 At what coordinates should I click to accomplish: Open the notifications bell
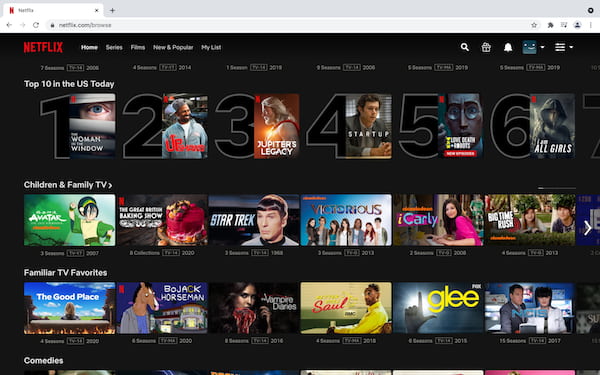pos(508,47)
